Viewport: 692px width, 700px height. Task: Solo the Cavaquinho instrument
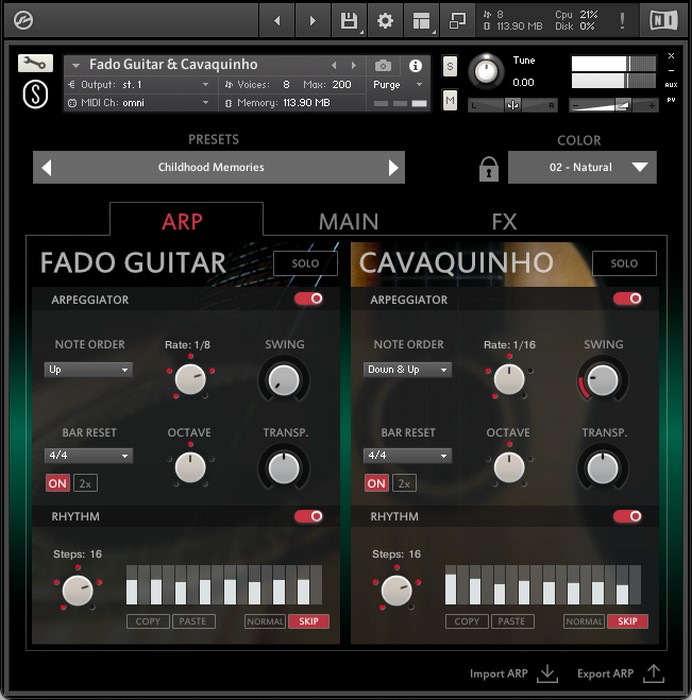[x=624, y=264]
